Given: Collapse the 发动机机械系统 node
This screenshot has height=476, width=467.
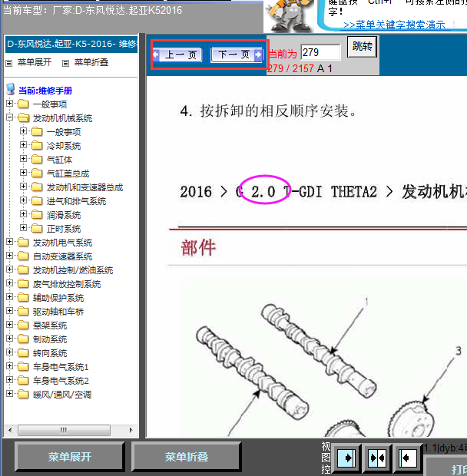Looking at the screenshot, I should (x=10, y=117).
